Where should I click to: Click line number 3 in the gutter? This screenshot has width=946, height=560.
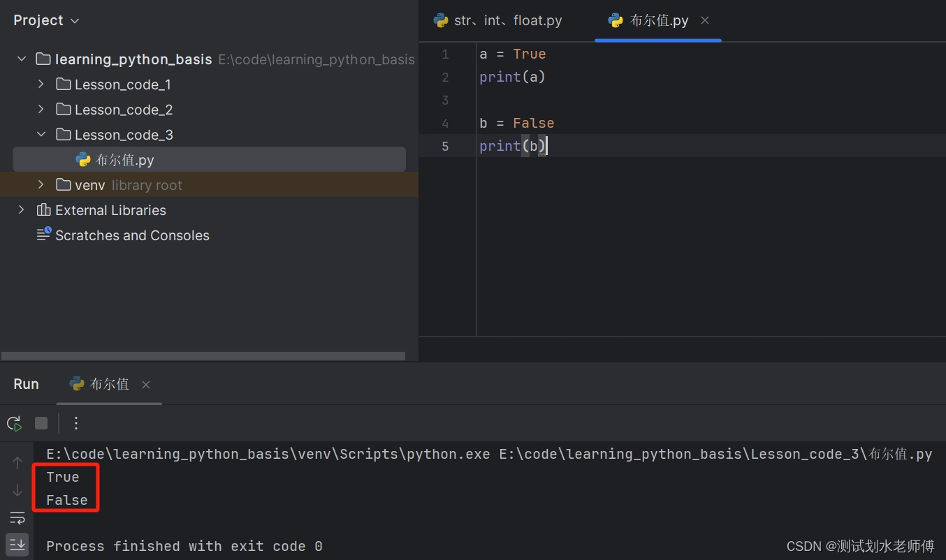click(445, 100)
